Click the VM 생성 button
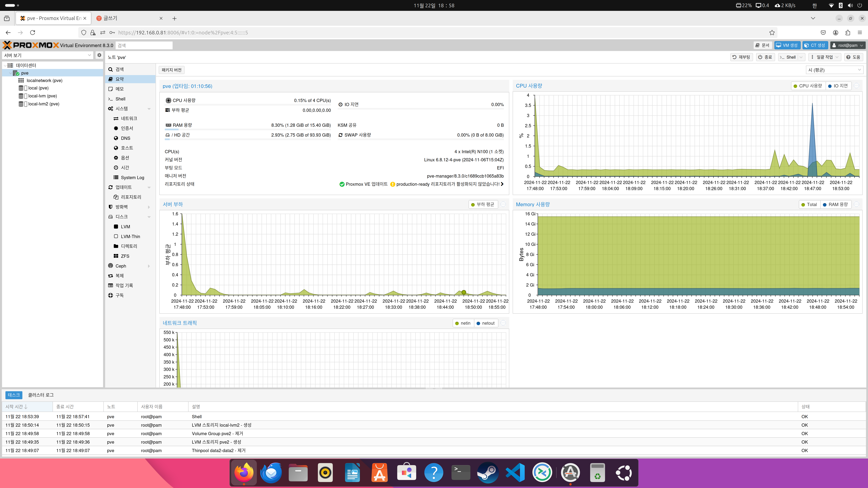The height and width of the screenshot is (488, 868). 787,45
